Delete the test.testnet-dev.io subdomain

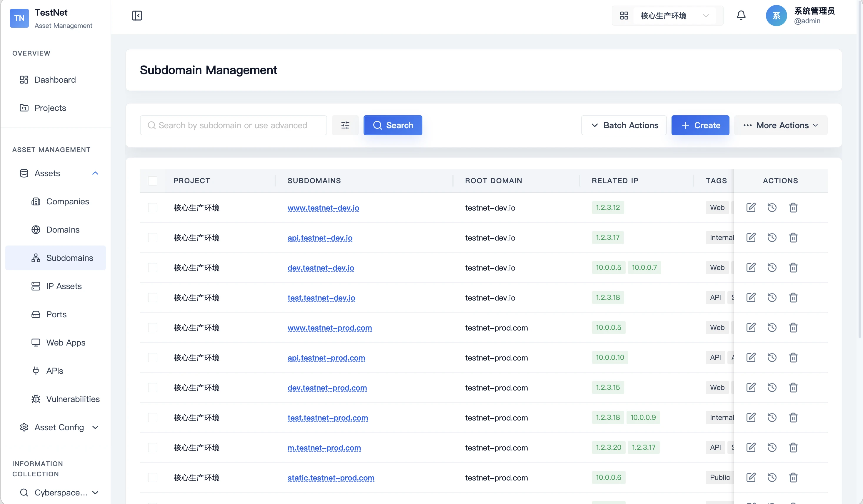click(793, 298)
